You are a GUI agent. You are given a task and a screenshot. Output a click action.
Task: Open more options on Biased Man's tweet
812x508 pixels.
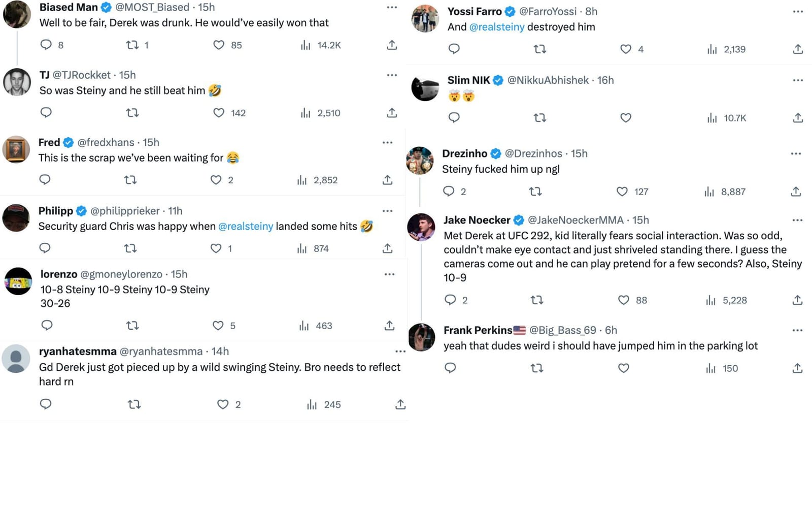[391, 7]
